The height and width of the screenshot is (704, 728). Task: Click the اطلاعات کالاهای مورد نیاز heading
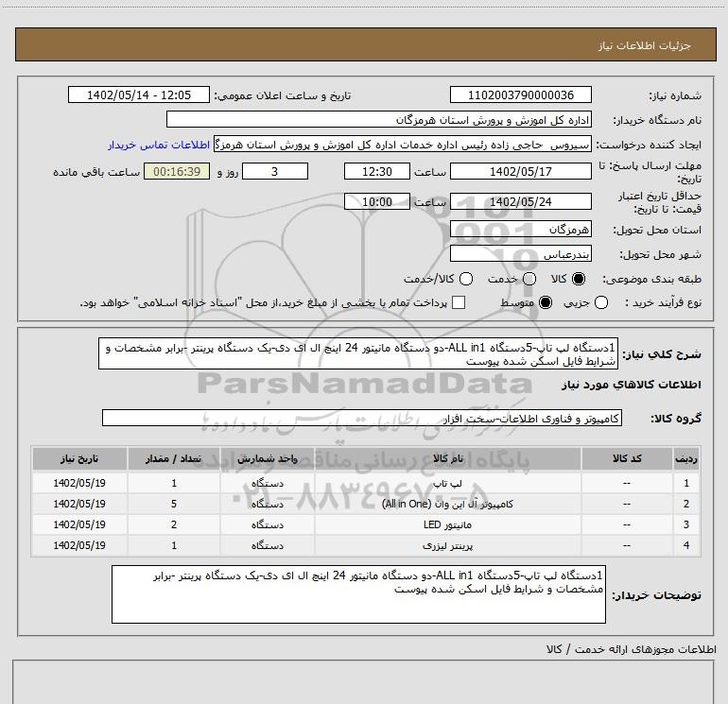pyautogui.click(x=631, y=385)
